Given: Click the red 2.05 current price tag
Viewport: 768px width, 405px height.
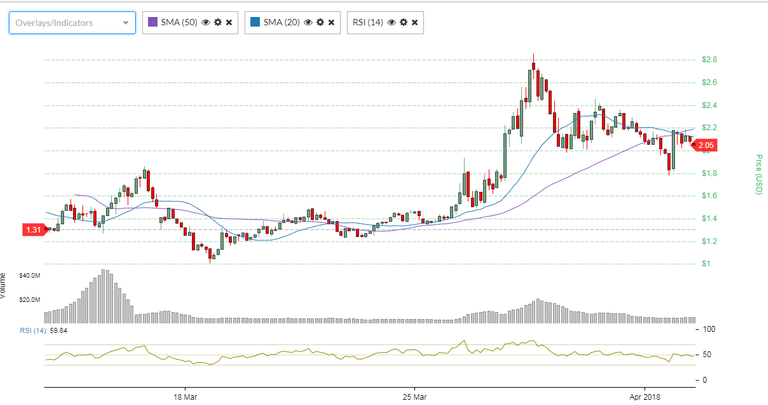Looking at the screenshot, I should [x=705, y=148].
